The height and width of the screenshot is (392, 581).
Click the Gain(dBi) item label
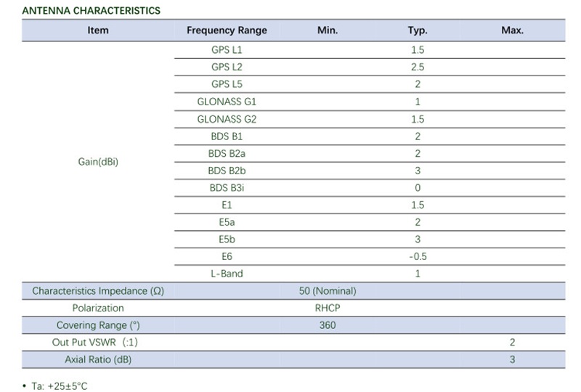click(98, 162)
